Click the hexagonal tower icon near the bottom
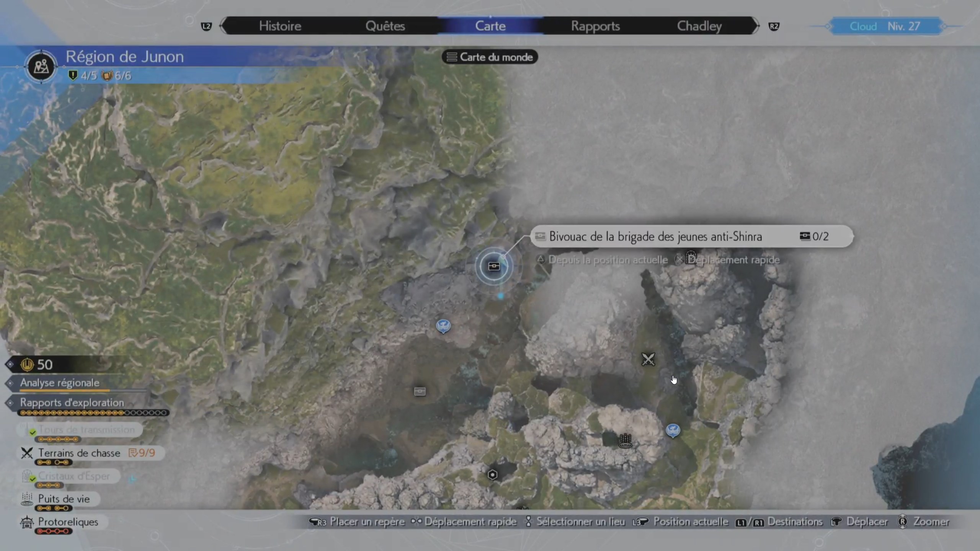The height and width of the screenshot is (551, 980). [x=492, y=474]
